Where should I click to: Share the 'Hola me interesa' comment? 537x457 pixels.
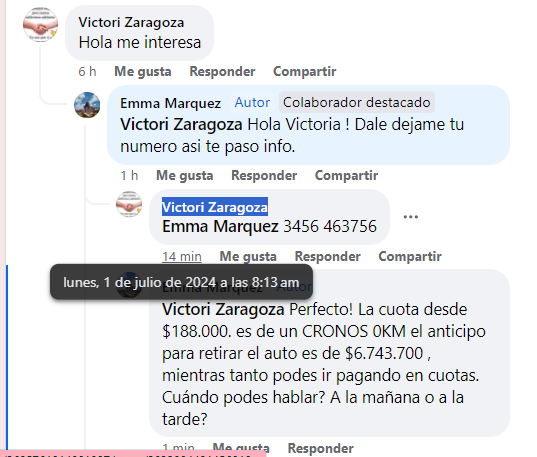coord(304,72)
